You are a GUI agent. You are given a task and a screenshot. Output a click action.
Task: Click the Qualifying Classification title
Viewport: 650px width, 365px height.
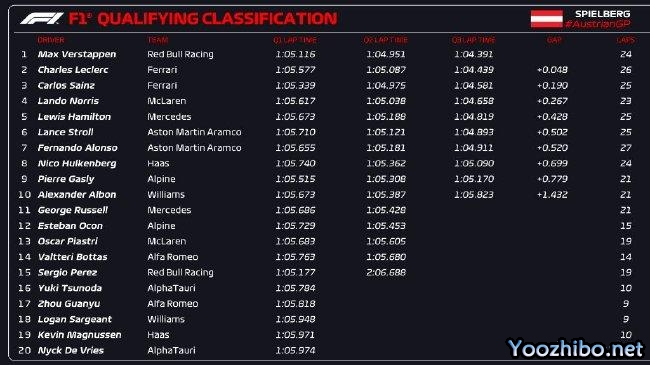pos(217,19)
